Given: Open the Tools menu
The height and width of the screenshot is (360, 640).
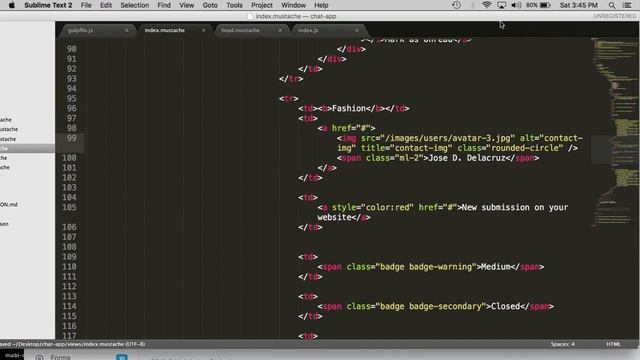Looking at the screenshot, I should [x=234, y=5].
